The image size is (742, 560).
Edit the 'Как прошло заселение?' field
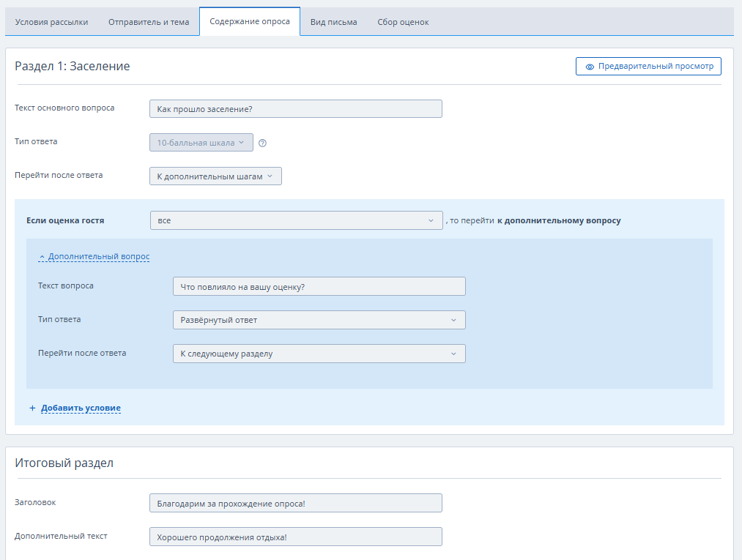tap(296, 109)
